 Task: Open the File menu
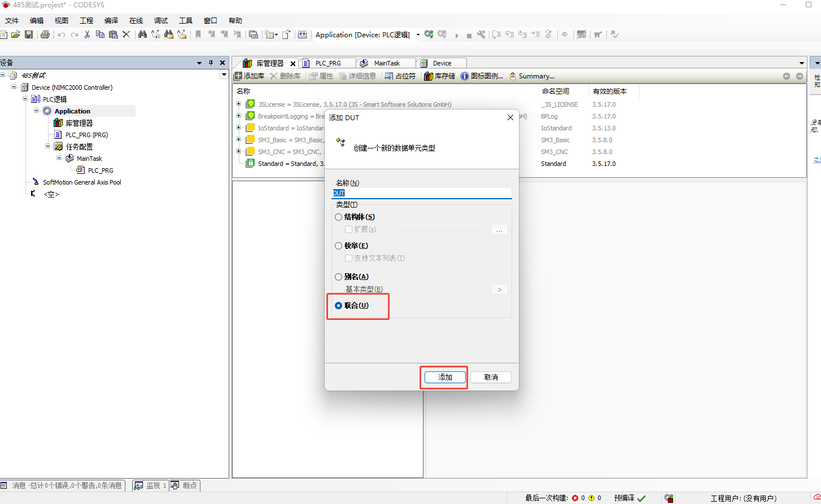tap(12, 20)
